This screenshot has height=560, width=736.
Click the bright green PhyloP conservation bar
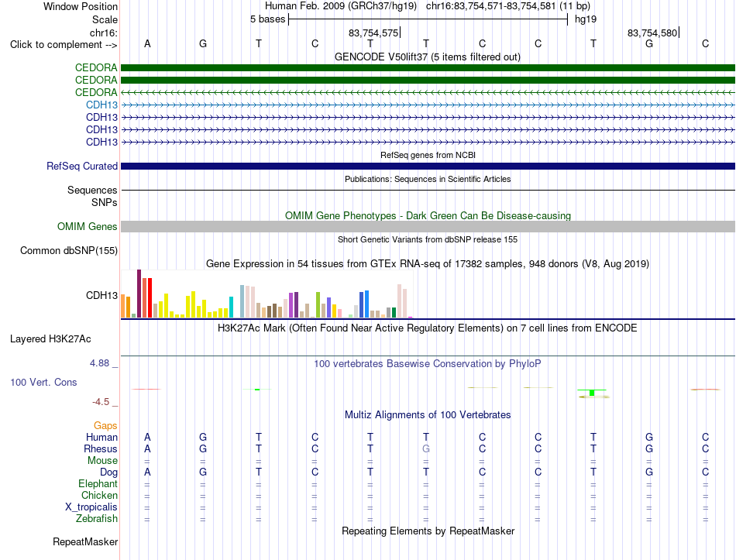(x=592, y=393)
